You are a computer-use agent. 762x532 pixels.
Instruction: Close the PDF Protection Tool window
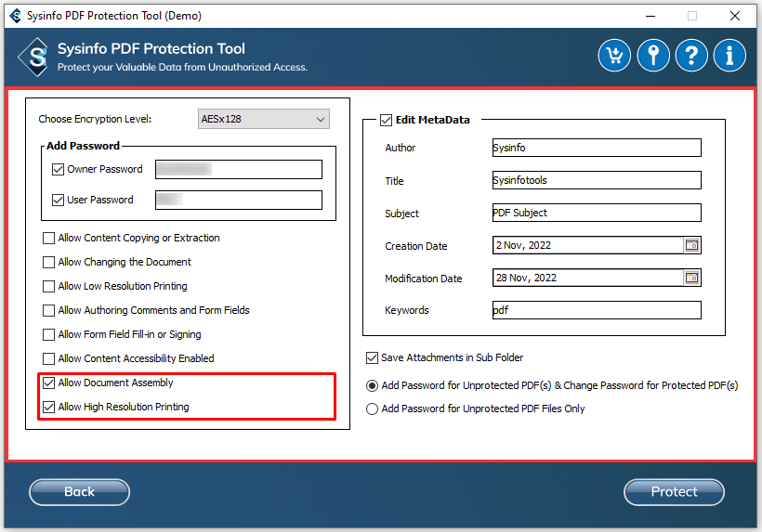tap(735, 16)
